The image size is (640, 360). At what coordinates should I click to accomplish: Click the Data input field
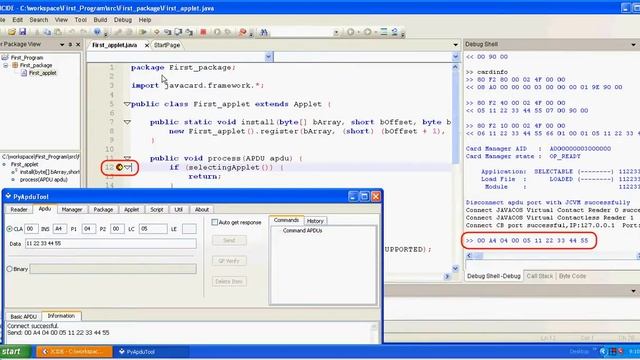111,244
